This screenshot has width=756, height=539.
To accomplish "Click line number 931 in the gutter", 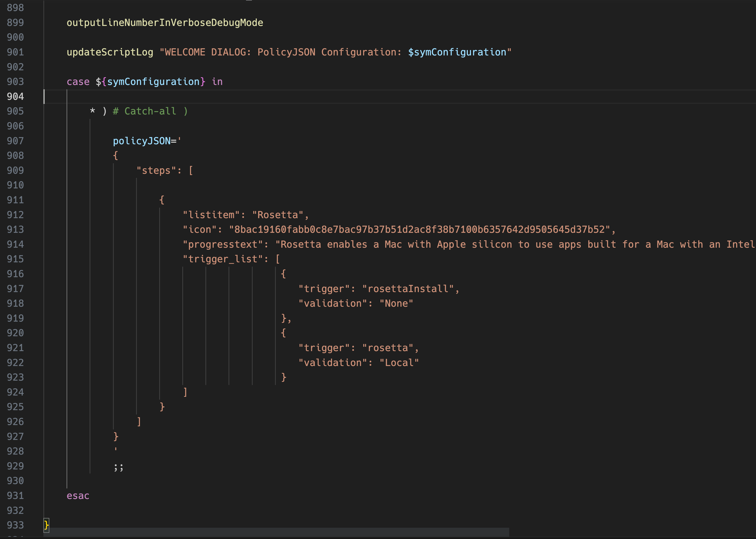I will (15, 496).
